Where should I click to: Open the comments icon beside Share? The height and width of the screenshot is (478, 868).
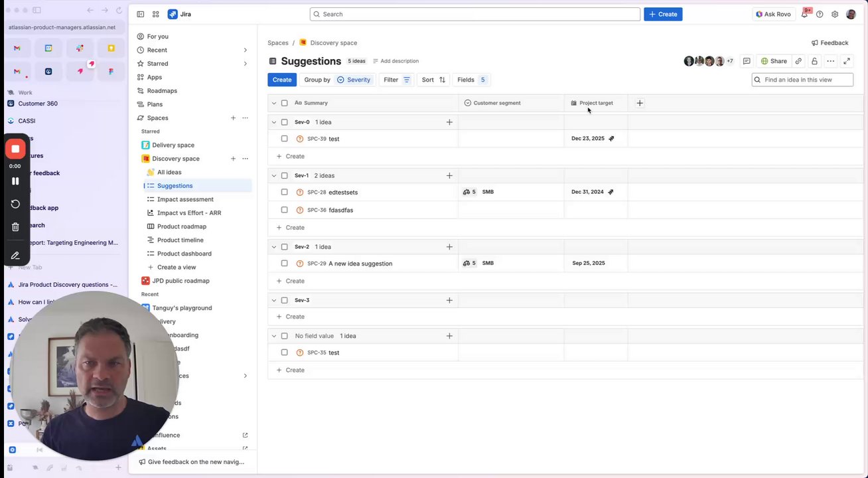click(747, 61)
